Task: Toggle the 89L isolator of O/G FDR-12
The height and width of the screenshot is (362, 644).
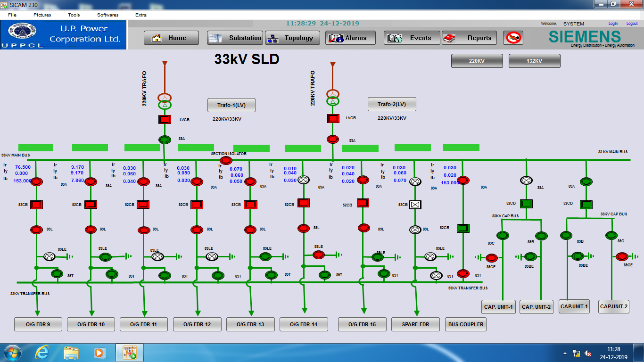Action: pyautogui.click(x=197, y=230)
